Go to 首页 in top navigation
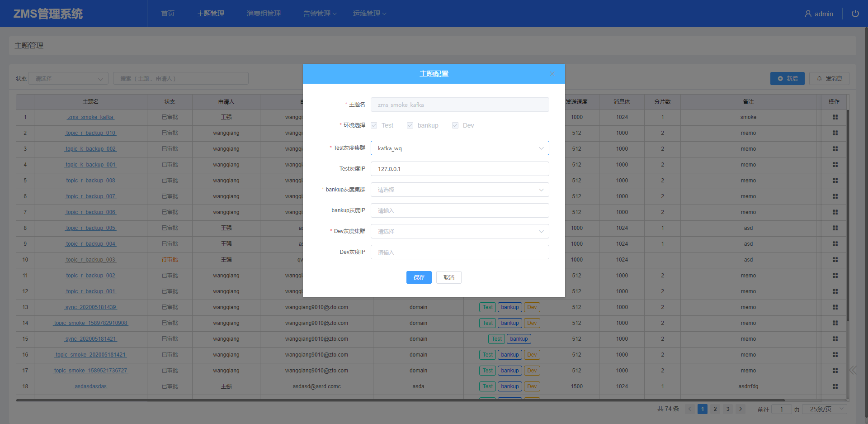 168,14
